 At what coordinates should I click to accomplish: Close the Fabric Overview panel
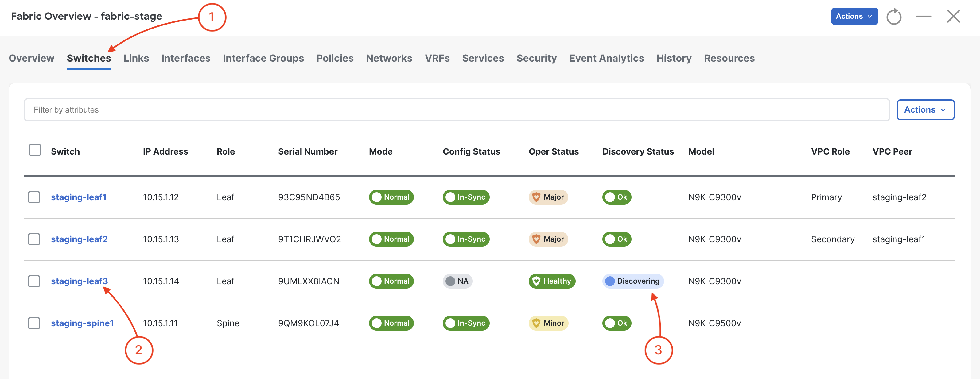(x=953, y=16)
